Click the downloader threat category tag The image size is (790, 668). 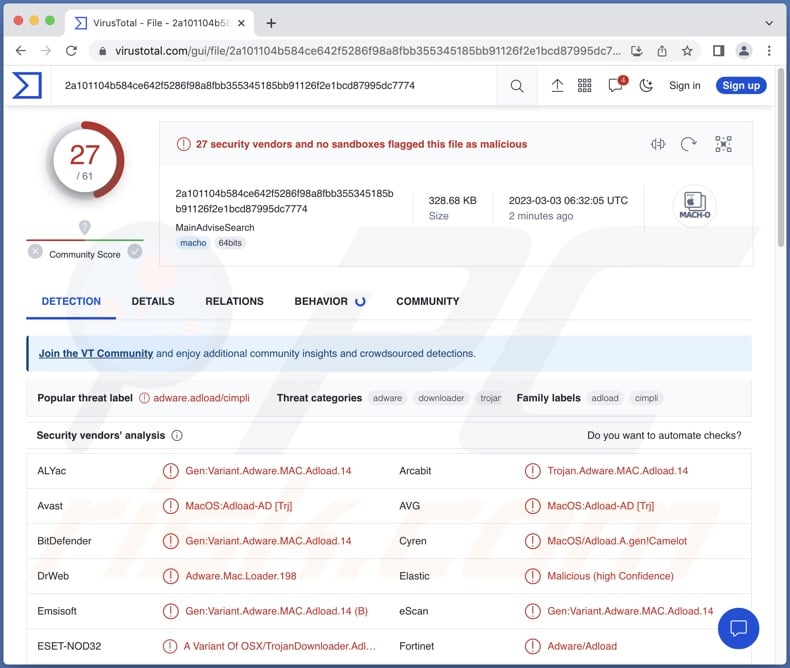tap(441, 398)
